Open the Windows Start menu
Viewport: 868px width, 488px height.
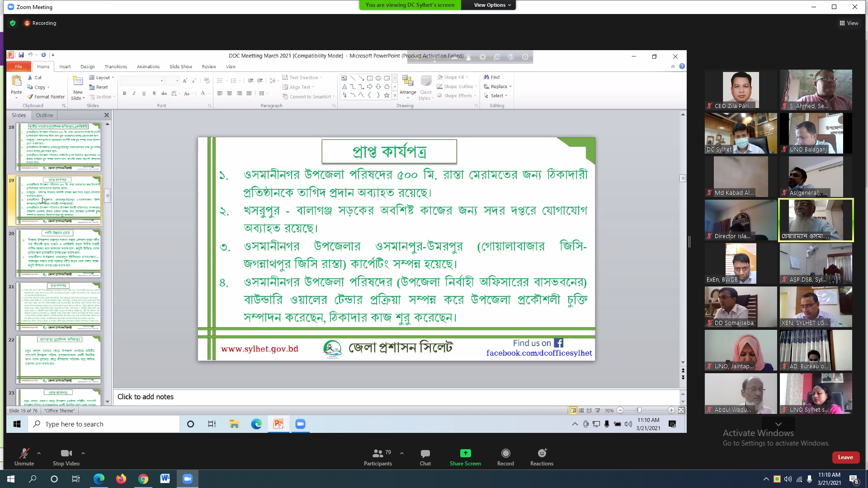click(11, 479)
